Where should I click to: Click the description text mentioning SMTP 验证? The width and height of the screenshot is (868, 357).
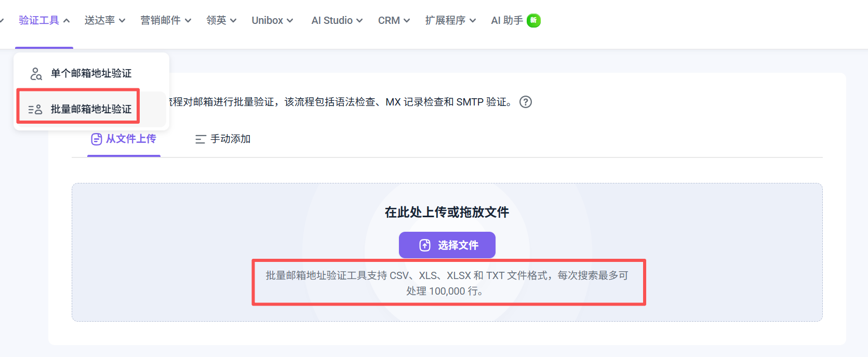341,102
